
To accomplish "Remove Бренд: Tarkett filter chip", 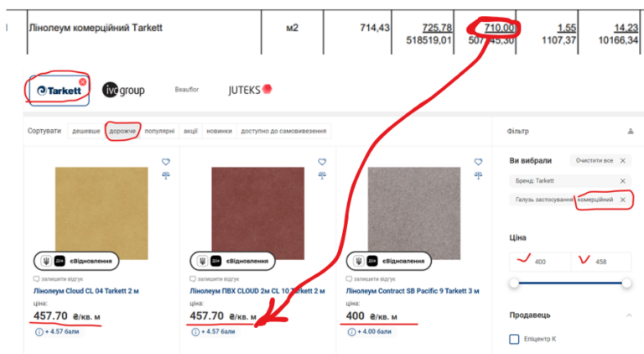I will (623, 180).
